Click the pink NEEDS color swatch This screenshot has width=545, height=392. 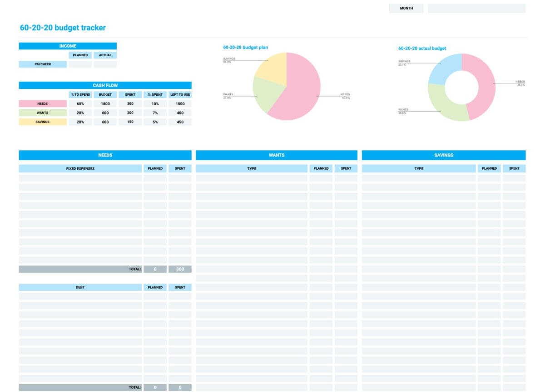click(x=43, y=103)
